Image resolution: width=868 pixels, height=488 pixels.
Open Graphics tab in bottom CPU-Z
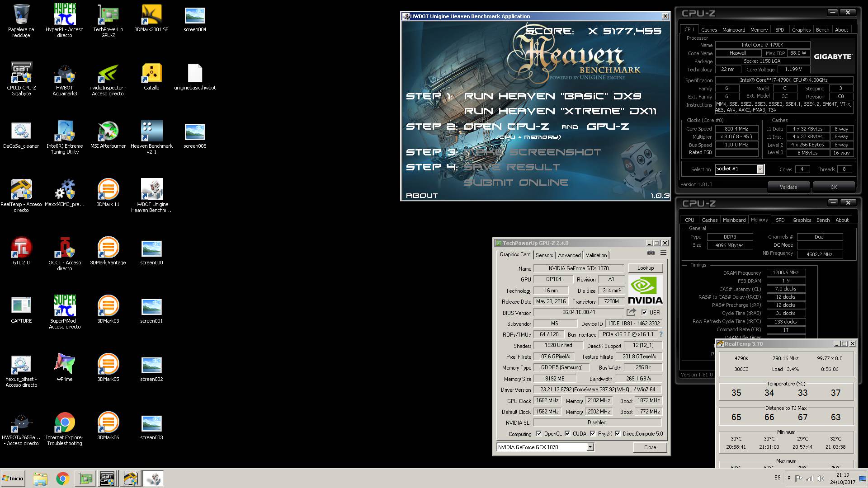(x=802, y=220)
